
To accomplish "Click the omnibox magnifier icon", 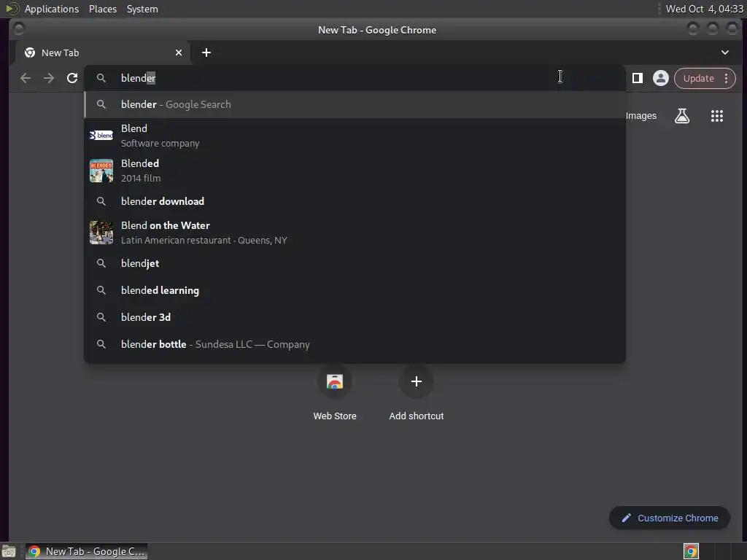I will 101,78.
